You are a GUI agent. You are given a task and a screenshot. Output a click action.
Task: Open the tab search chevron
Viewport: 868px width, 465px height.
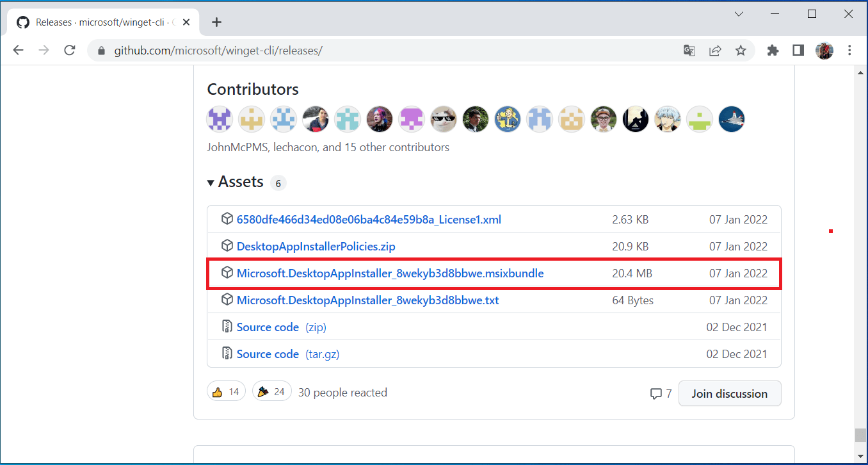click(x=739, y=13)
